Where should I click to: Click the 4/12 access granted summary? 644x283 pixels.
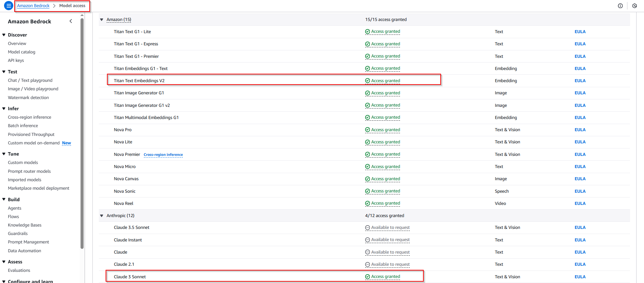384,216
